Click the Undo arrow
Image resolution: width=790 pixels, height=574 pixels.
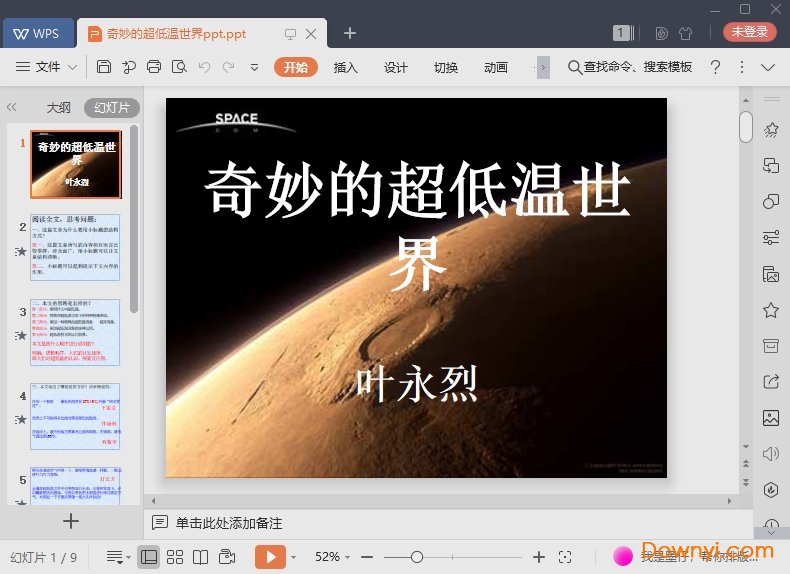click(x=204, y=67)
